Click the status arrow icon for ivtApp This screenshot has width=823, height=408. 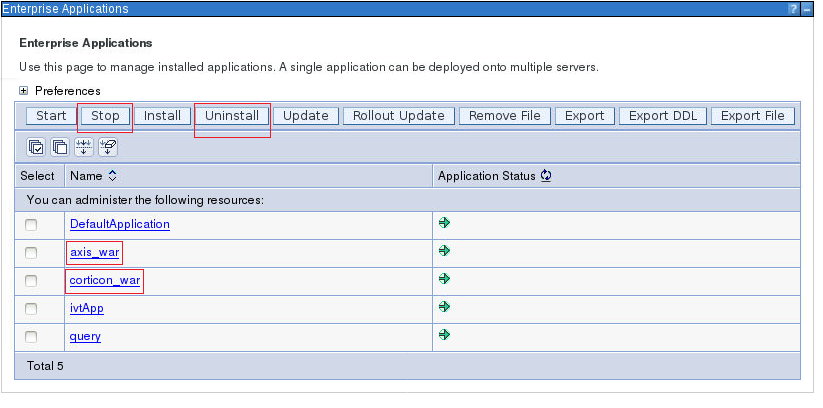click(445, 307)
